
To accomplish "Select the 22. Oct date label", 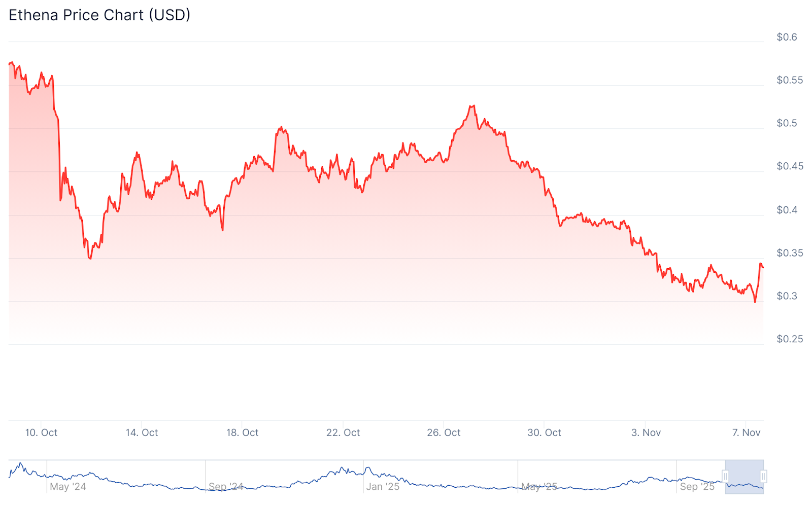I will tap(343, 432).
